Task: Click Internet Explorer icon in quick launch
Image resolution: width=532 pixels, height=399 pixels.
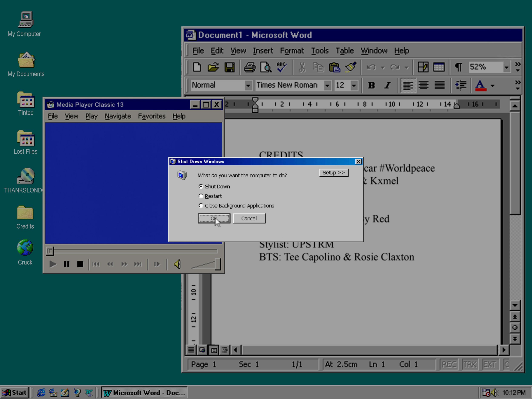Action: coord(41,393)
